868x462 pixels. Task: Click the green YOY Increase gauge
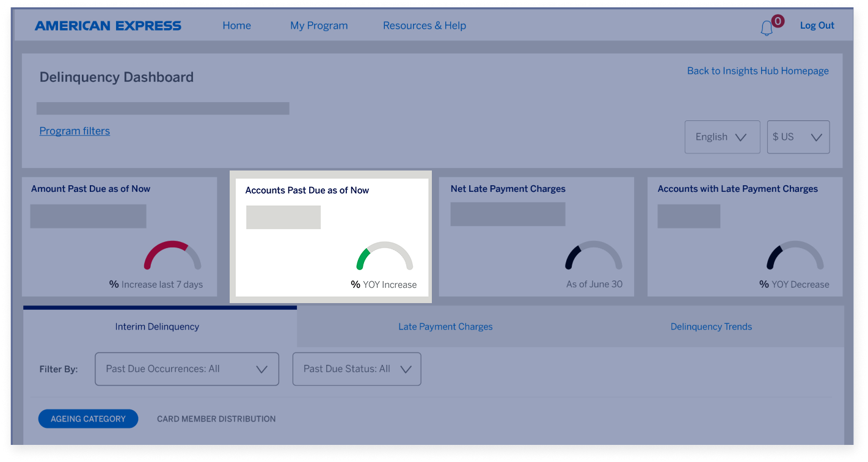(x=384, y=257)
